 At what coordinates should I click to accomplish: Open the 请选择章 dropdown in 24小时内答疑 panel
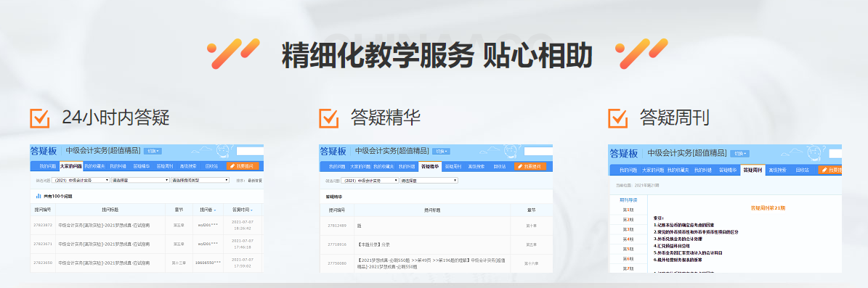pos(141,180)
